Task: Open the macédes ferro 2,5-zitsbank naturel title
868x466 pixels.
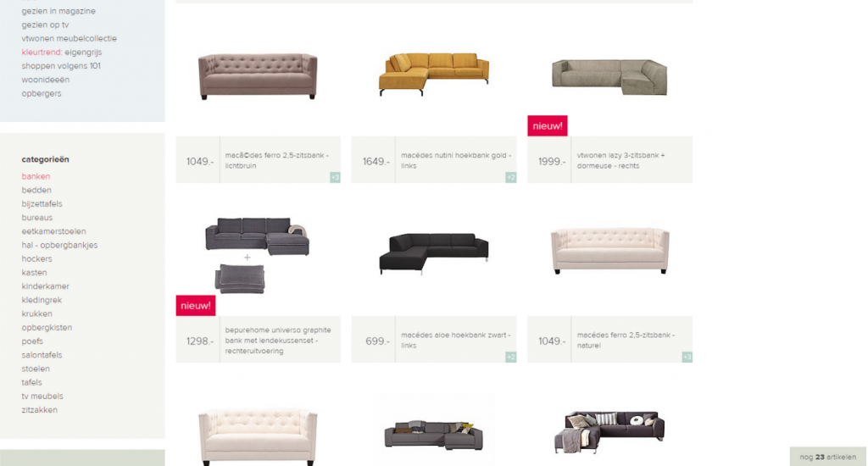Action: click(626, 341)
